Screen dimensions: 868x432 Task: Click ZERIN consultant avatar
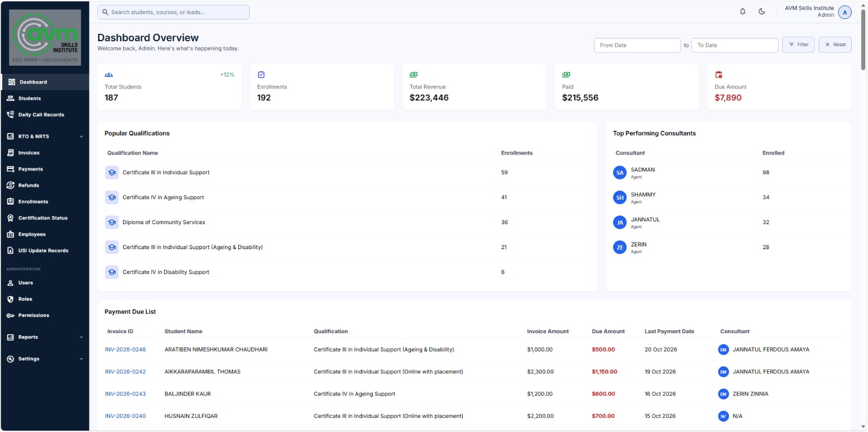(620, 247)
